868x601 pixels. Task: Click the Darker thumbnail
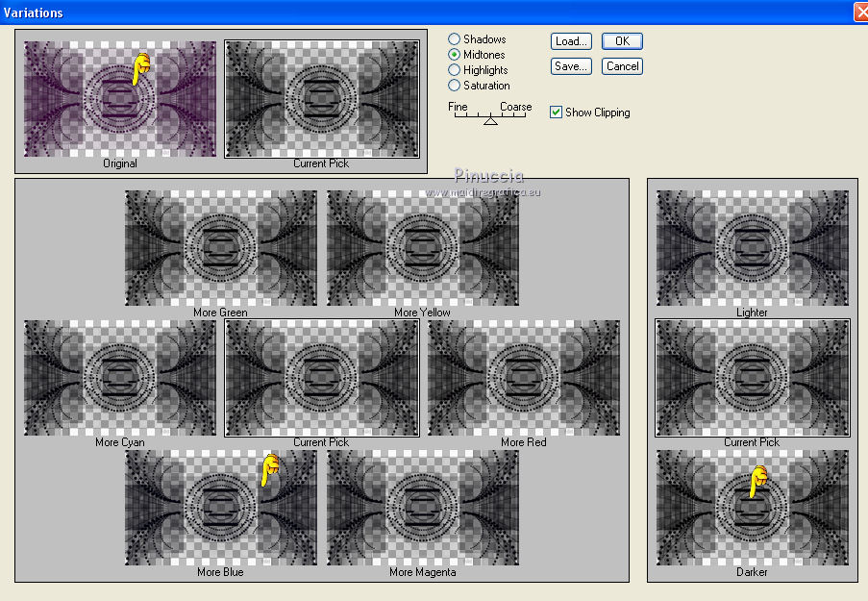[753, 508]
